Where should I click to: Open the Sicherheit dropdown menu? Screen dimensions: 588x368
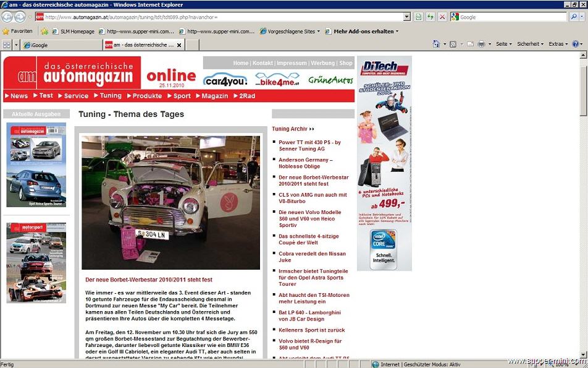530,45
